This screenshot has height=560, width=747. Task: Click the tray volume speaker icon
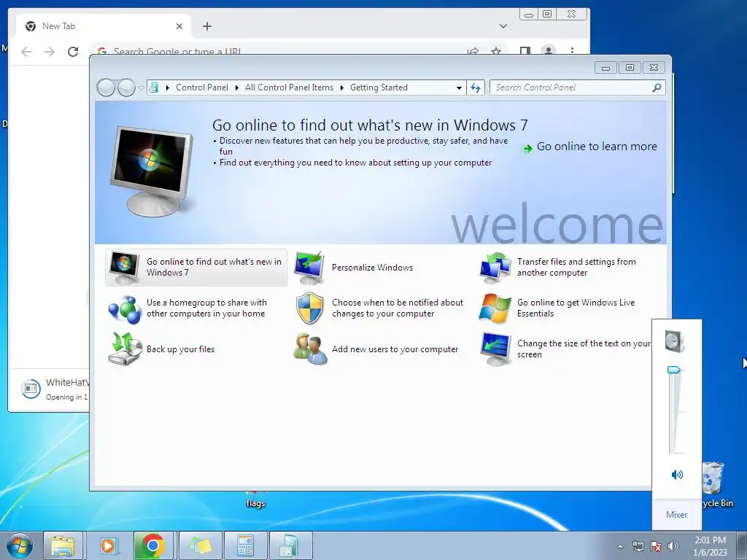pos(673,546)
